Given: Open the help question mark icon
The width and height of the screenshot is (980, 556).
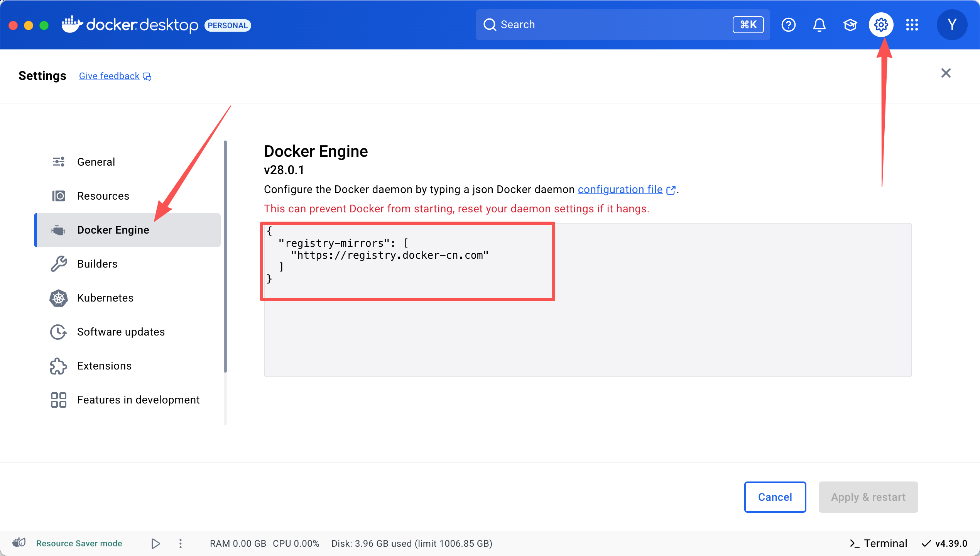Looking at the screenshot, I should coord(788,25).
